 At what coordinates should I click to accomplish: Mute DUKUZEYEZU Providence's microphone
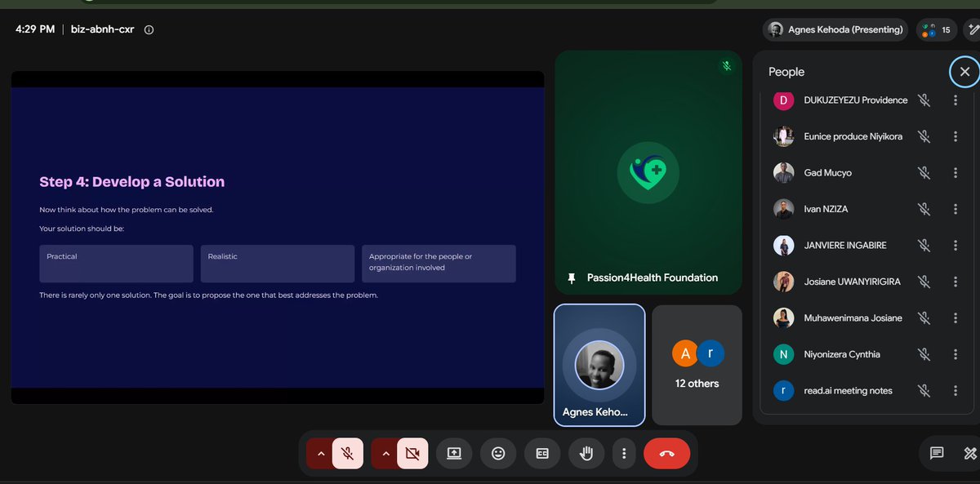pyautogui.click(x=924, y=100)
